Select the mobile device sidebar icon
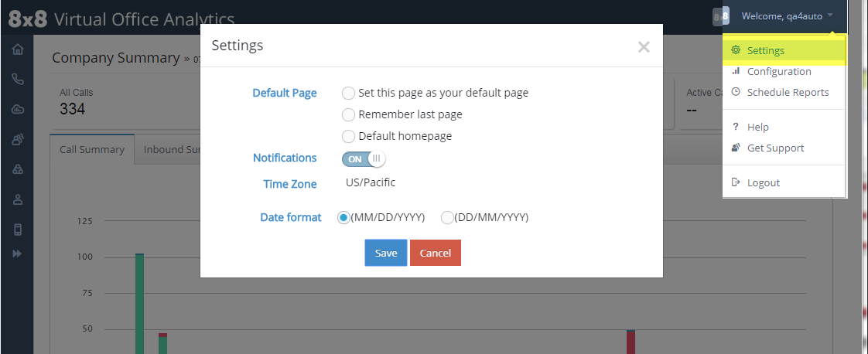Image resolution: width=868 pixels, height=354 pixels. pos(18,230)
